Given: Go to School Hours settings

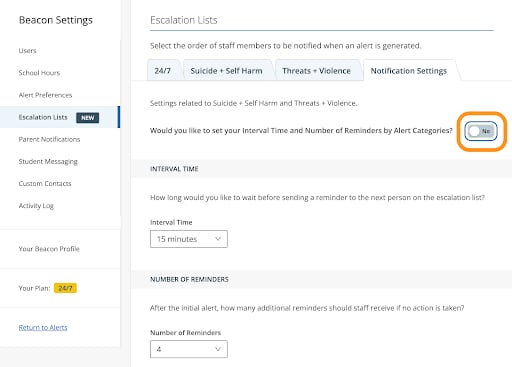Looking at the screenshot, I should [39, 73].
